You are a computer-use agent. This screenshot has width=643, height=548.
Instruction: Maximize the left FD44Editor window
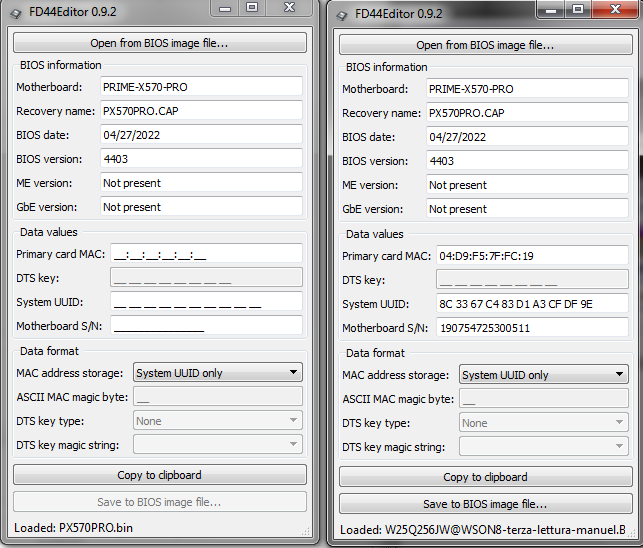click(x=252, y=8)
